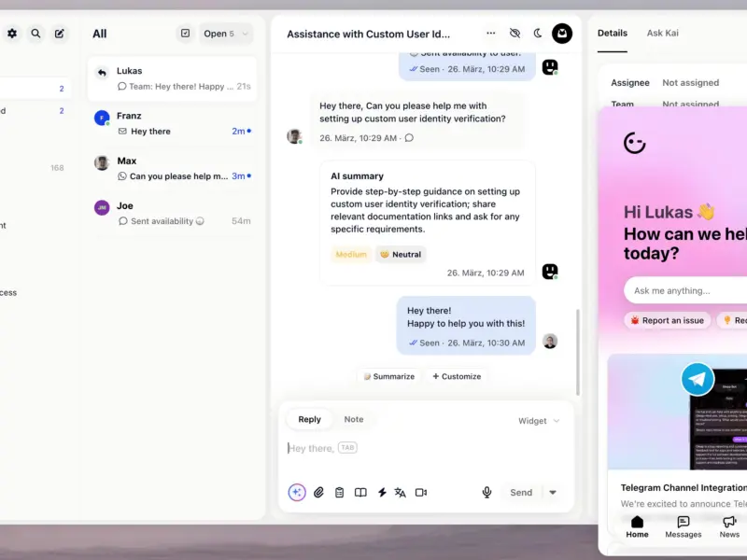Screen dimensions: 747x560
Task: Switch to the Ask Kai tab
Action: pos(663,34)
